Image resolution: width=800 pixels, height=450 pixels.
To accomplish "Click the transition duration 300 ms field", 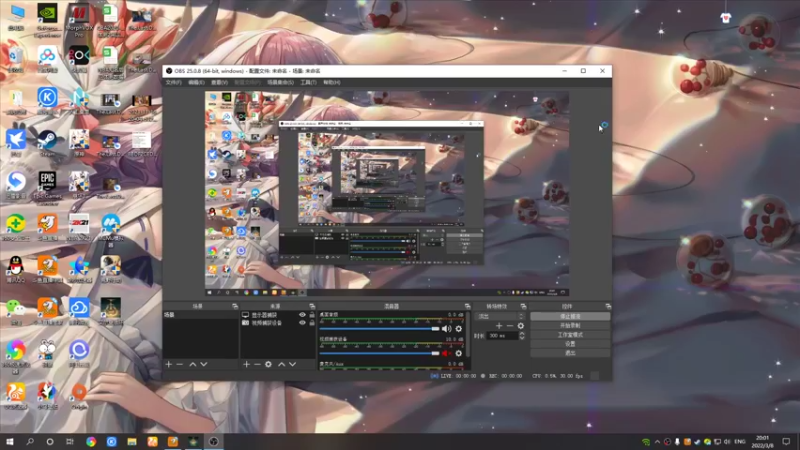I will tap(503, 336).
